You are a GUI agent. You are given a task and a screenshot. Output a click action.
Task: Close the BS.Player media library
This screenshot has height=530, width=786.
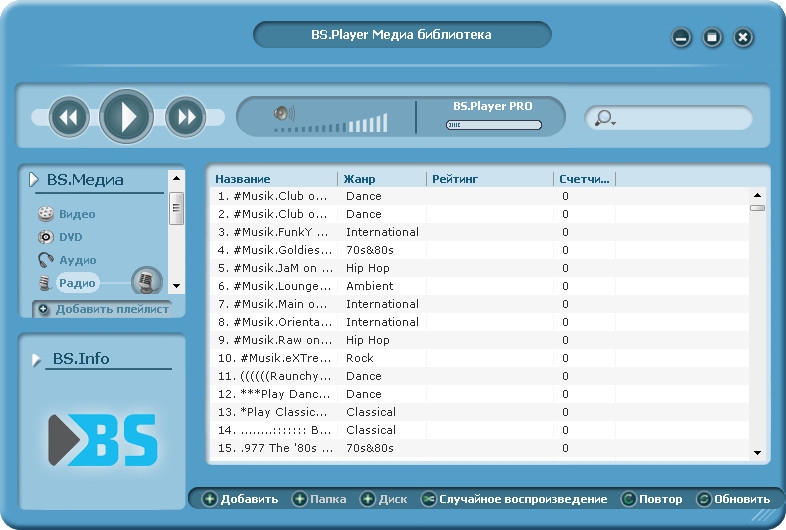743,37
